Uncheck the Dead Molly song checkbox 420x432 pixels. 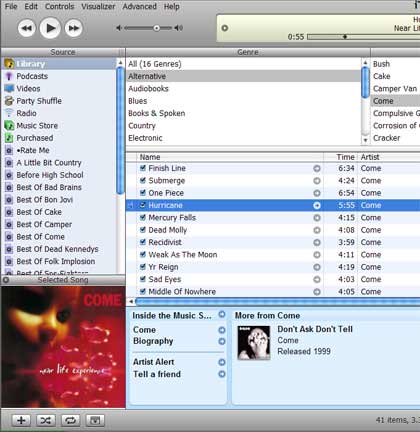[x=143, y=230]
